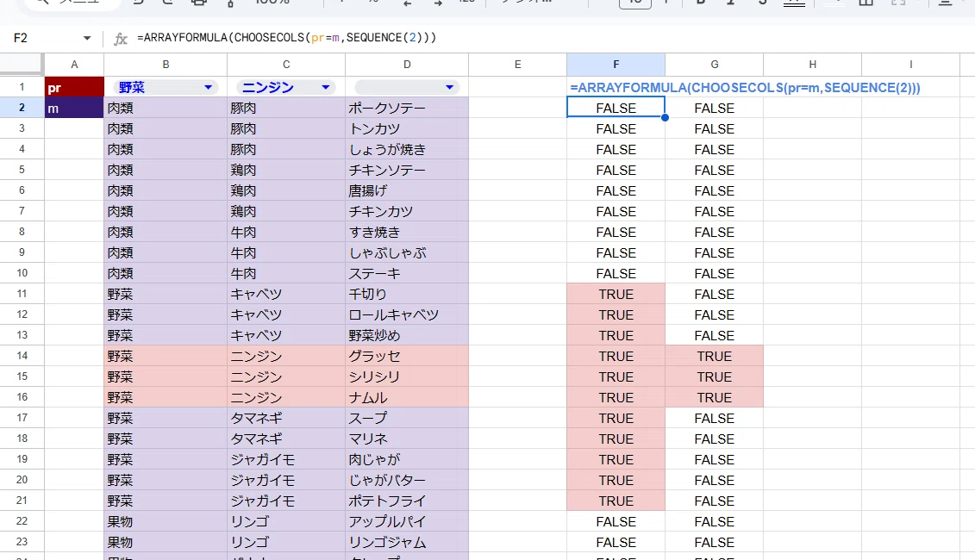Click the 野菜炒め cell
This screenshot has width=975, height=560.
click(407, 336)
